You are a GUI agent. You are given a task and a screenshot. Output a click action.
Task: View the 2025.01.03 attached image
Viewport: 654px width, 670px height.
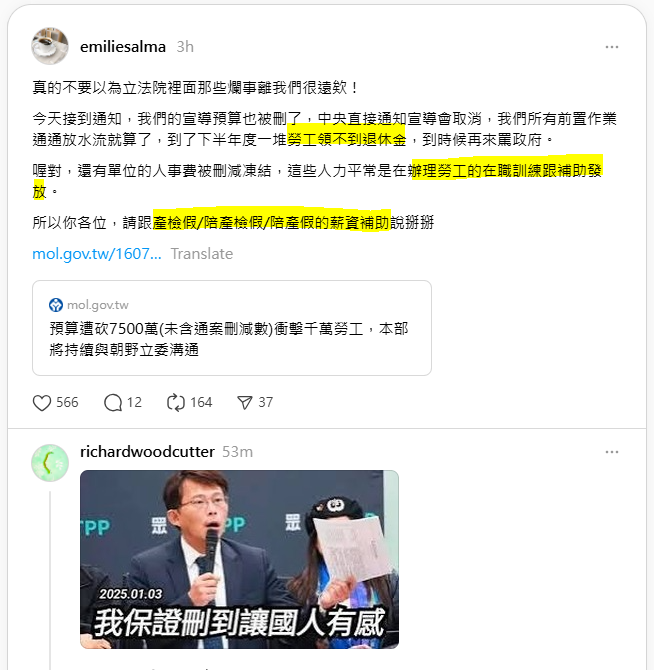pos(239,559)
